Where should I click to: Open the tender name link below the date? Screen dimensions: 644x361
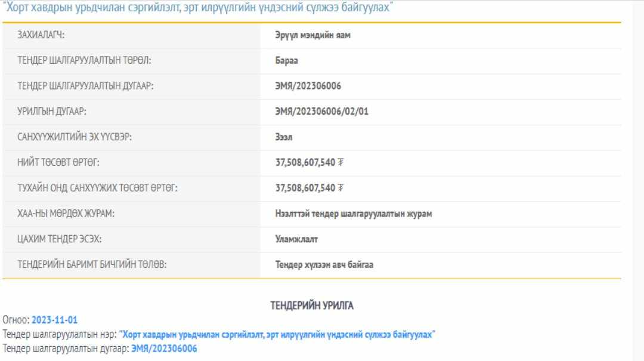tap(277, 334)
